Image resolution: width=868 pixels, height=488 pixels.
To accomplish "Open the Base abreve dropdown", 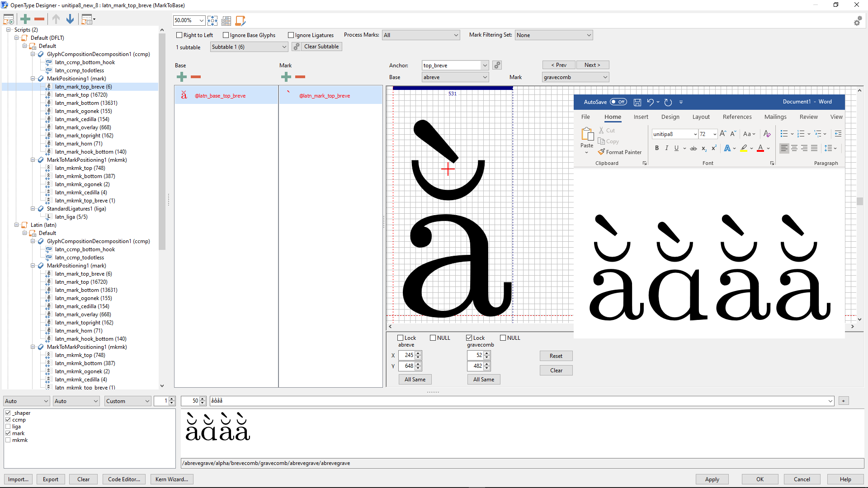I will 455,77.
